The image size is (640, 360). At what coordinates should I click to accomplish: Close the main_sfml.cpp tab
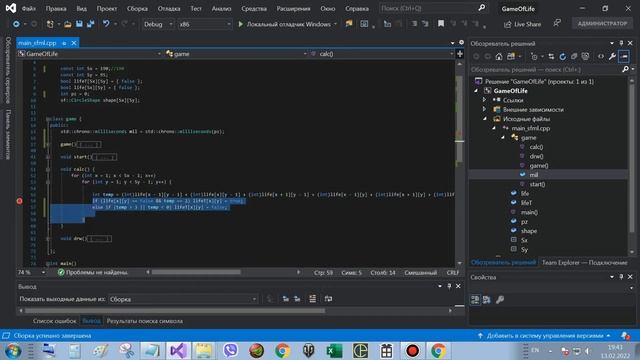point(74,43)
